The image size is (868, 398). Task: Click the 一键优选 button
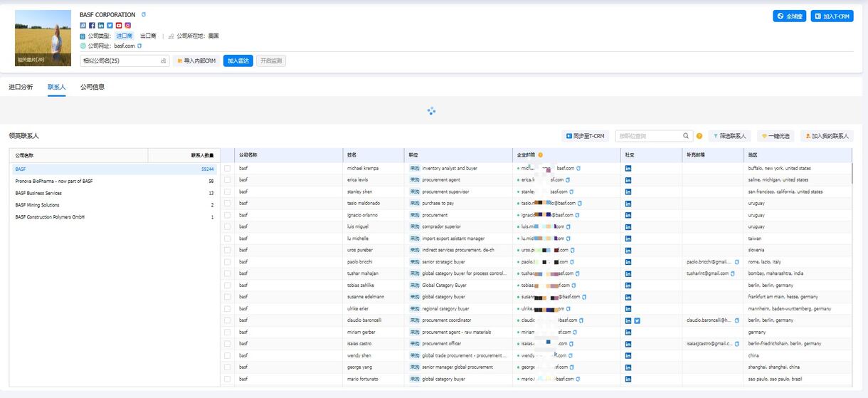776,136
